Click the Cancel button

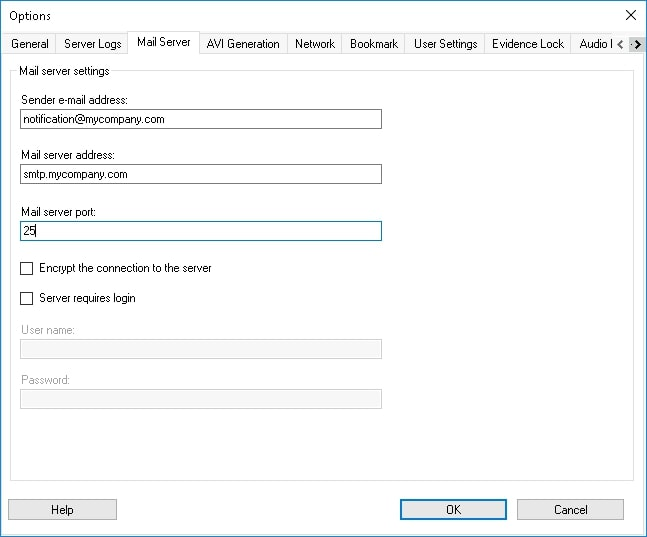(570, 510)
